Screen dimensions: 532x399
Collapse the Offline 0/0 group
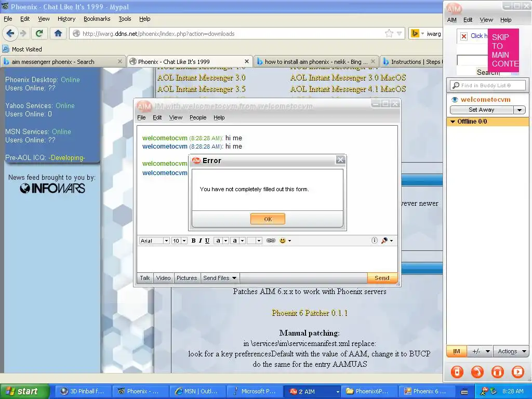pos(453,122)
